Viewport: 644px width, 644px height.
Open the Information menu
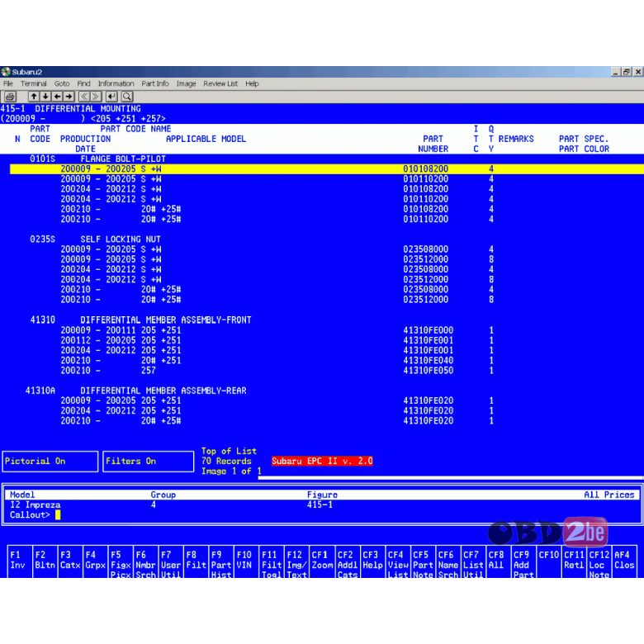click(116, 83)
